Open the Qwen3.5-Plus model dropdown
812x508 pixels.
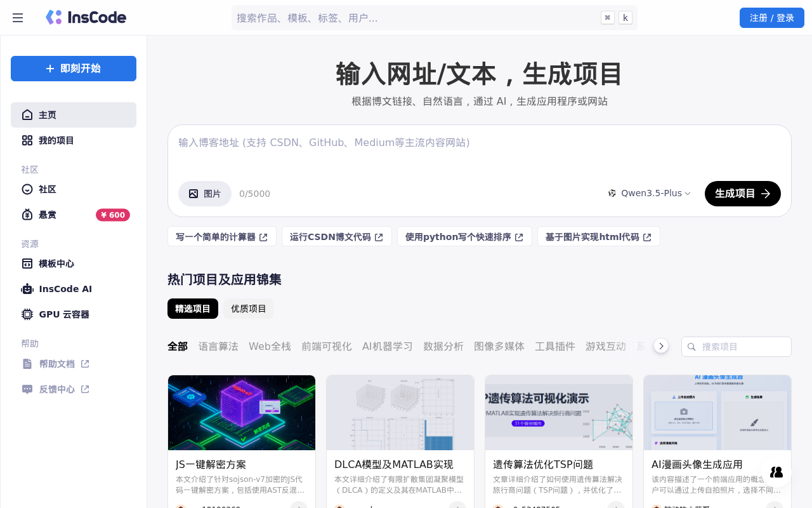tap(649, 193)
